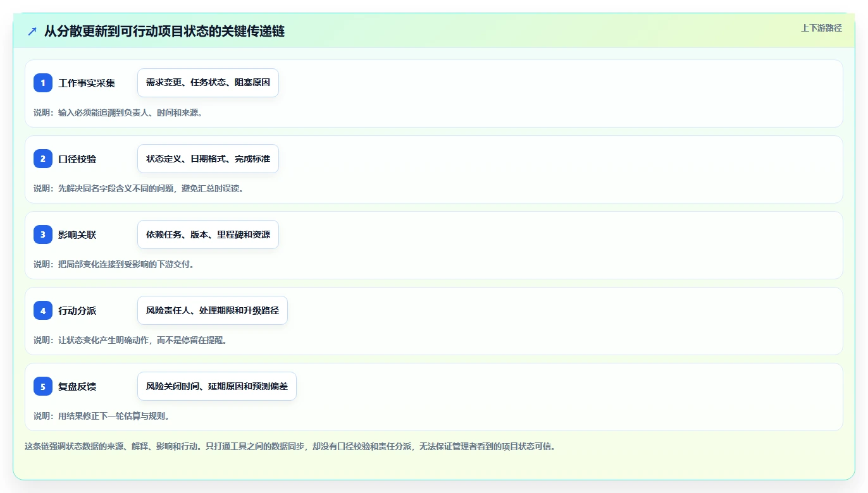868x493 pixels.
Task: Click the heading 从分散更新到可行动项目状态的关键传递链
Action: point(164,31)
